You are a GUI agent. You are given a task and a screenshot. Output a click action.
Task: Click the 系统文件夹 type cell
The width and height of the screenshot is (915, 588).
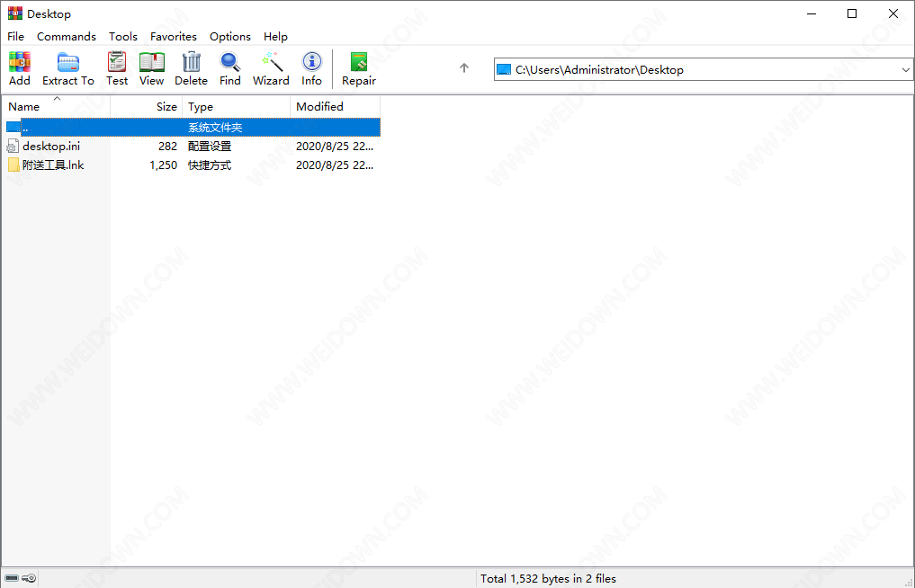tap(215, 127)
